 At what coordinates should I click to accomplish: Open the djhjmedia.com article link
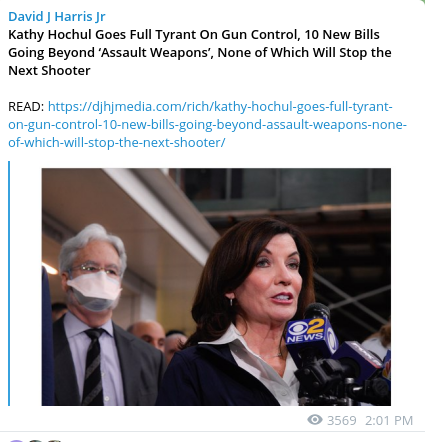pyautogui.click(x=207, y=124)
